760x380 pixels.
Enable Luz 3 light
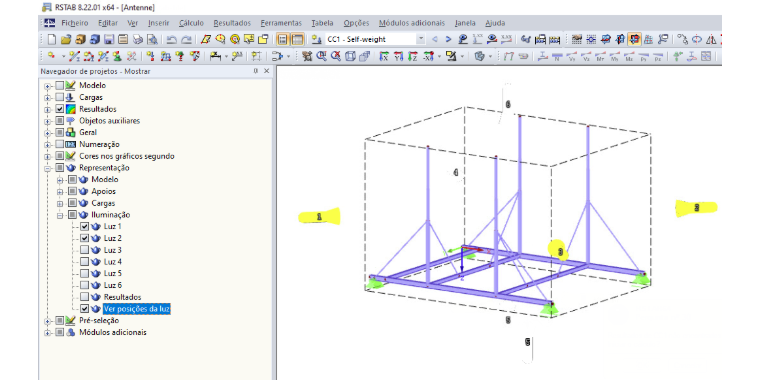pos(84,250)
